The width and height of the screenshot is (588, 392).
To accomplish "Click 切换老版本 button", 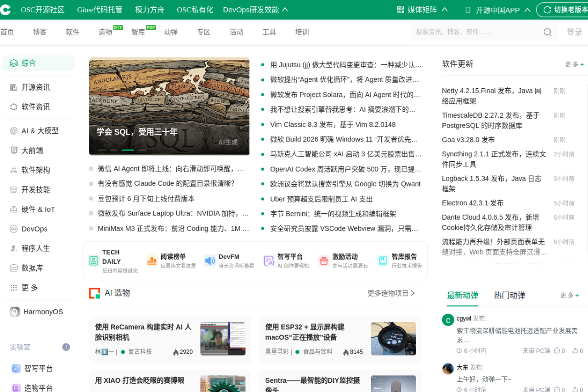I will 562,10.
